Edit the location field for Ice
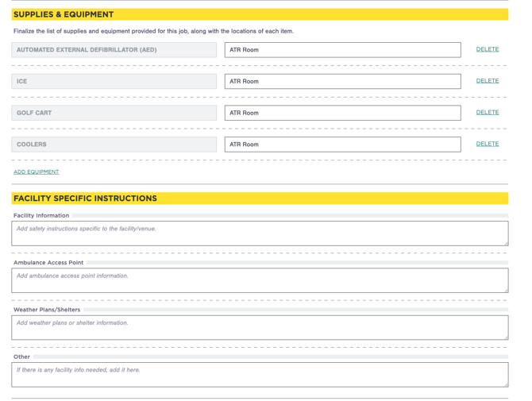Image resolution: width=532 pixels, height=401 pixels. (342, 82)
